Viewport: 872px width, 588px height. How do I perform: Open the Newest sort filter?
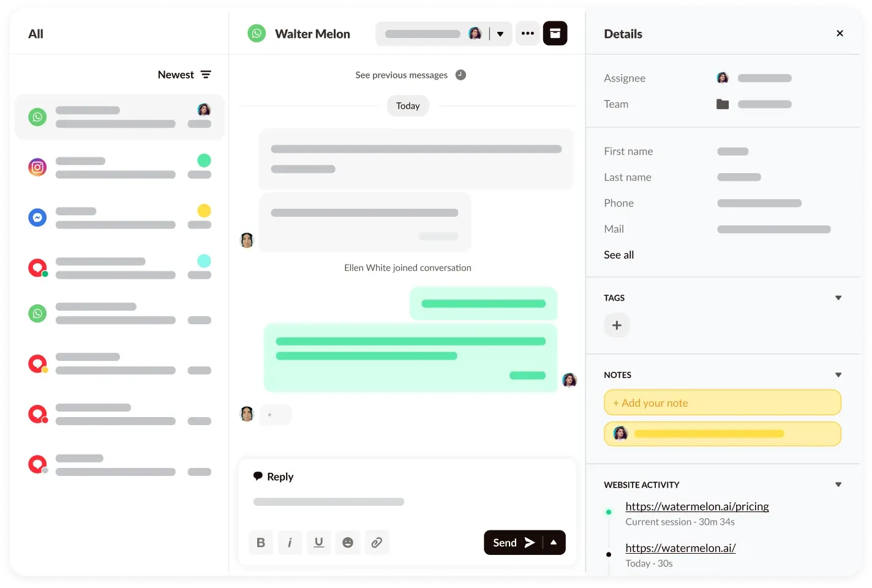[x=185, y=74]
